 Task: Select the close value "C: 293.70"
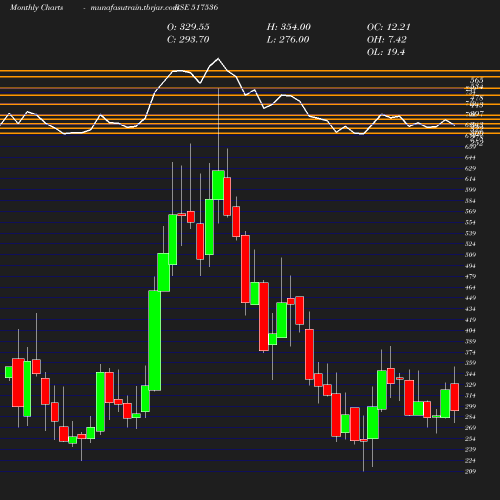pos(188,40)
